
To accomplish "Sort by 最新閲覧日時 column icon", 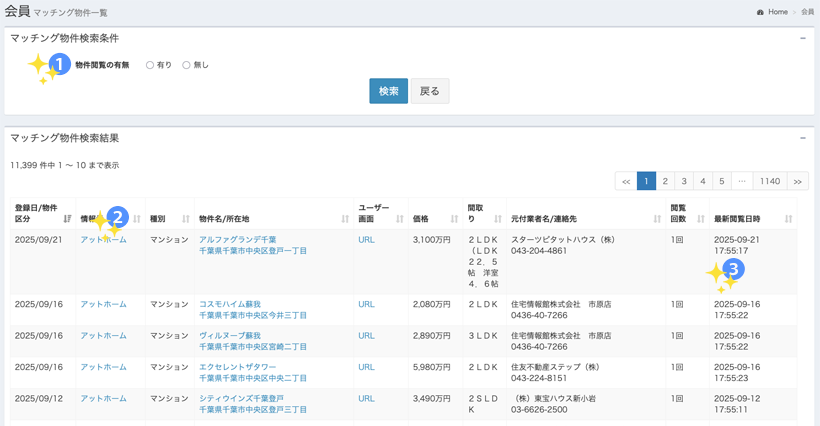I will [789, 219].
